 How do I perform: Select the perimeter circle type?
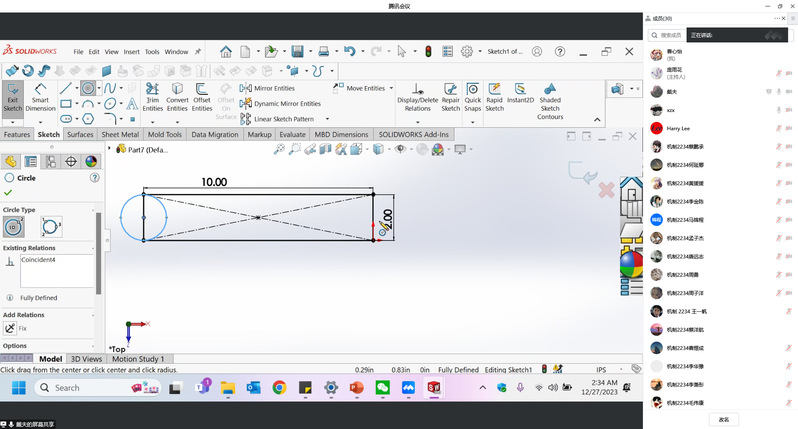click(50, 226)
